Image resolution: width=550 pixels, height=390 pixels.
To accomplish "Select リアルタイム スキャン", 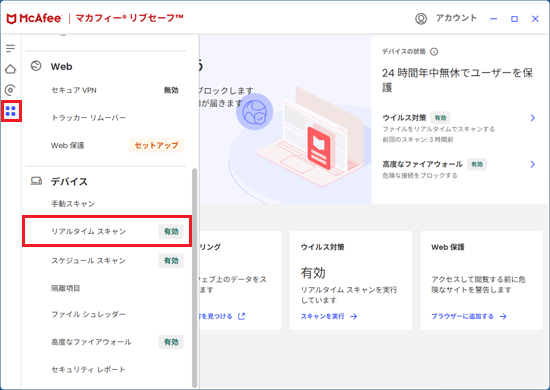I will click(x=107, y=231).
